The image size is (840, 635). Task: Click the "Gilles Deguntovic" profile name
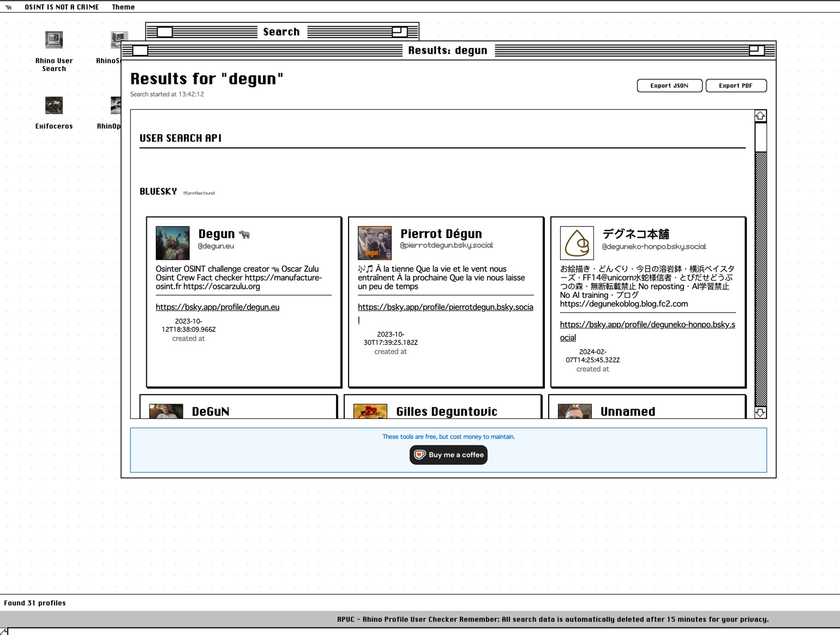(447, 412)
